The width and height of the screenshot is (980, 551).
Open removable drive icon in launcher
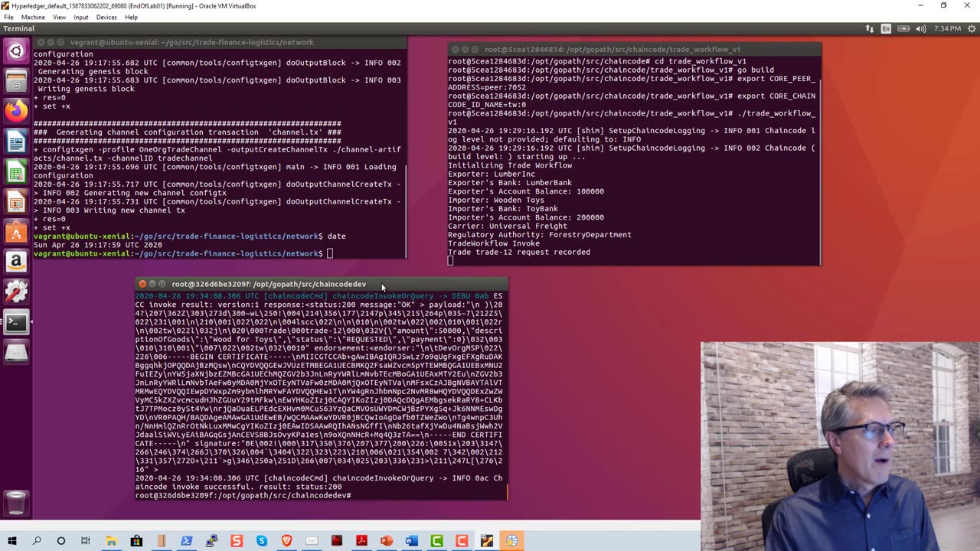coord(16,352)
